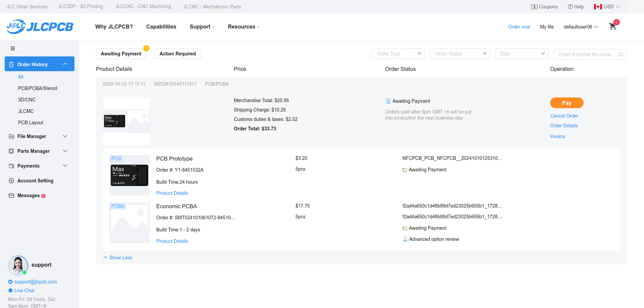Screen dimensions: 644x308
Task: Click the Parts Manager chip icon
Action: point(11,151)
